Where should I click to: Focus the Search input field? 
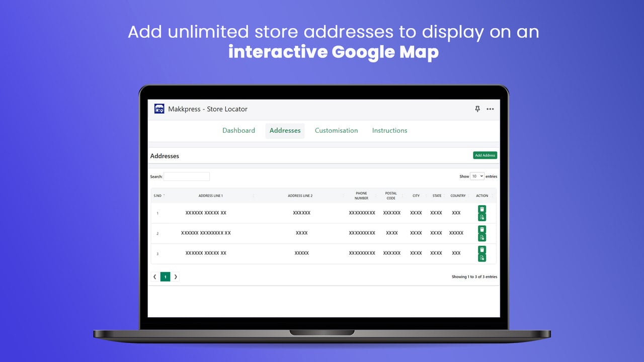187,176
